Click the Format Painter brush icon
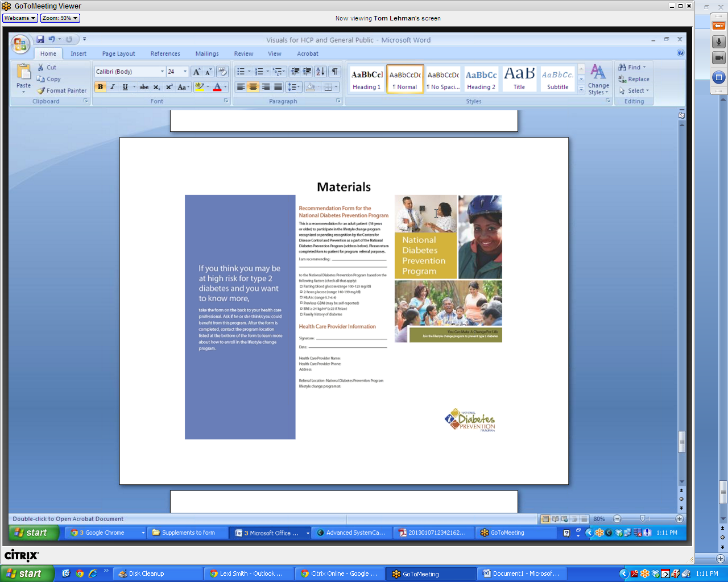 41,91
